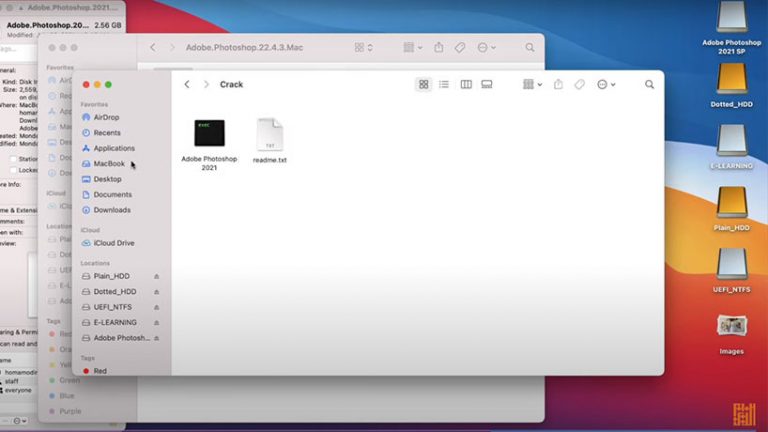Switch Crack window to list view
The height and width of the screenshot is (432, 768).
click(x=444, y=84)
